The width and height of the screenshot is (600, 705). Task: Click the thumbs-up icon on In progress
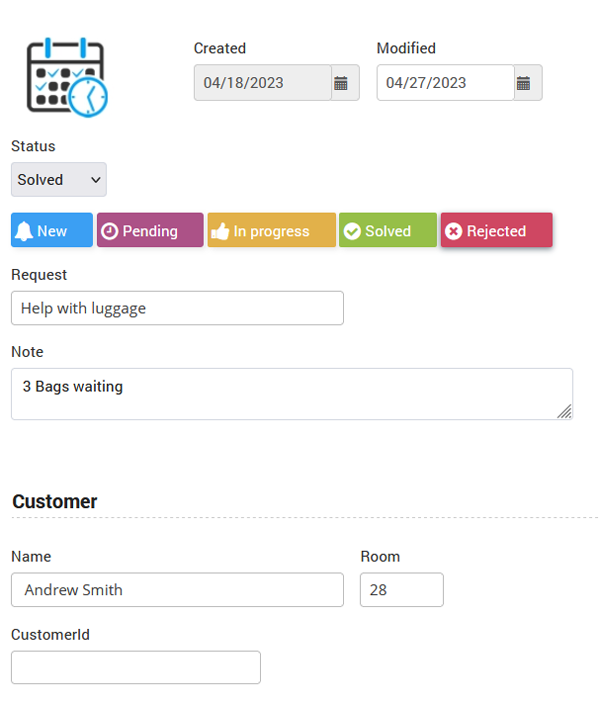(221, 231)
